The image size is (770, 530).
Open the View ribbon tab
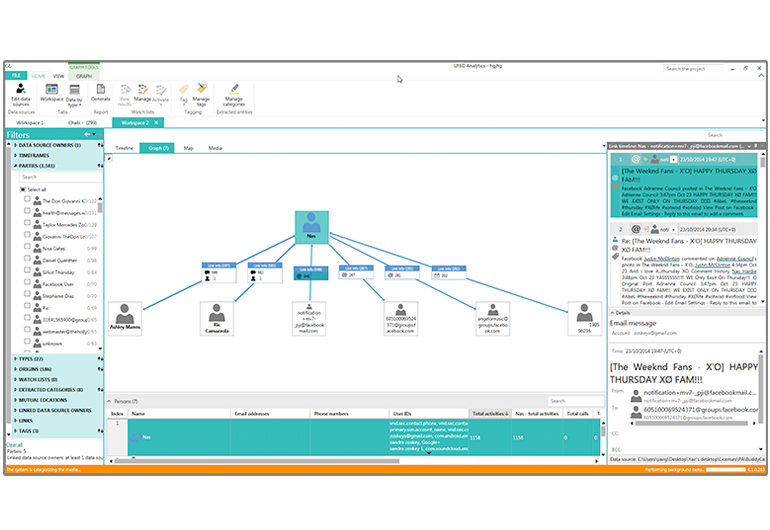tap(58, 76)
